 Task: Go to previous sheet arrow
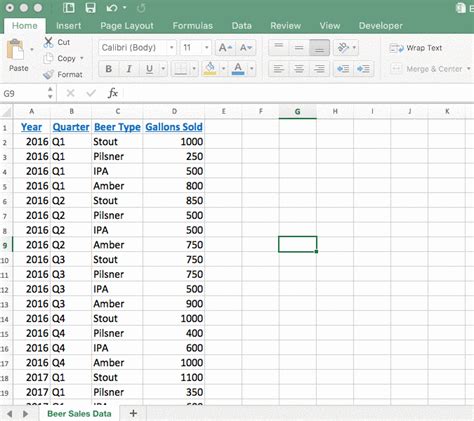(x=10, y=414)
